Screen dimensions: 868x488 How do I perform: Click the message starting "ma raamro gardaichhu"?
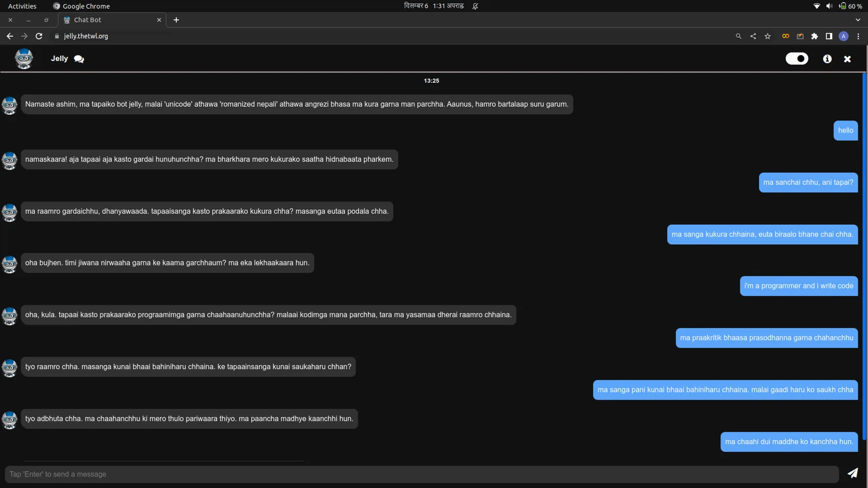tap(207, 211)
